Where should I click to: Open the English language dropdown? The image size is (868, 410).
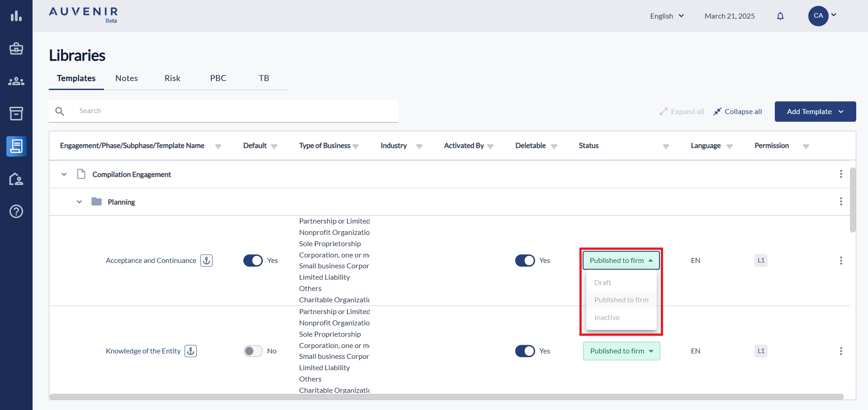click(x=667, y=16)
